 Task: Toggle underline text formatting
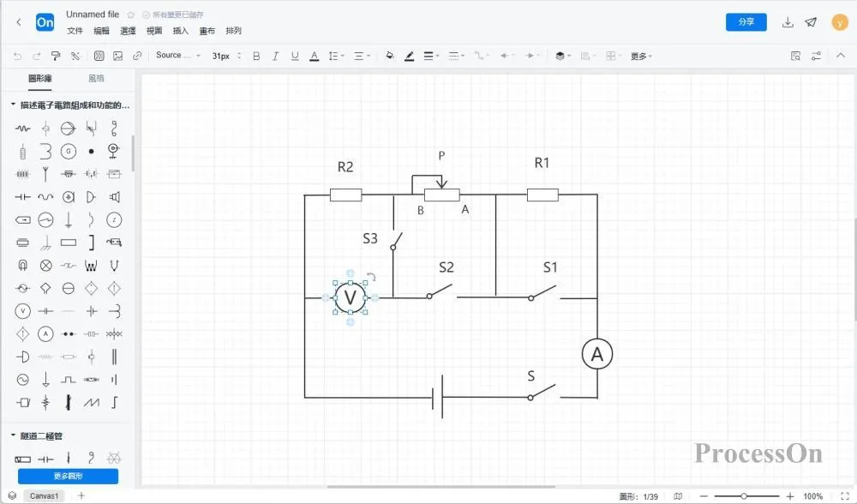(x=295, y=56)
